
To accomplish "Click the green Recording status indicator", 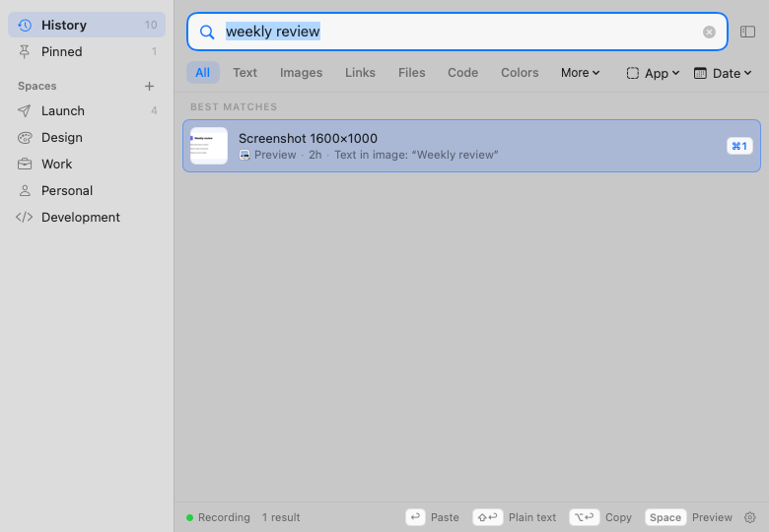I will (190, 517).
